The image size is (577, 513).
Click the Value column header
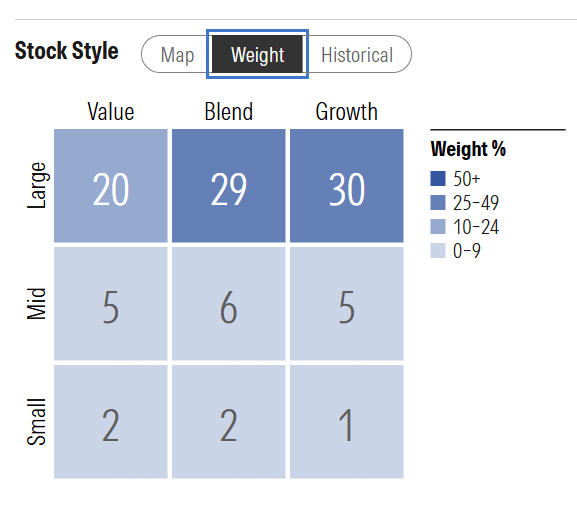pos(111,112)
